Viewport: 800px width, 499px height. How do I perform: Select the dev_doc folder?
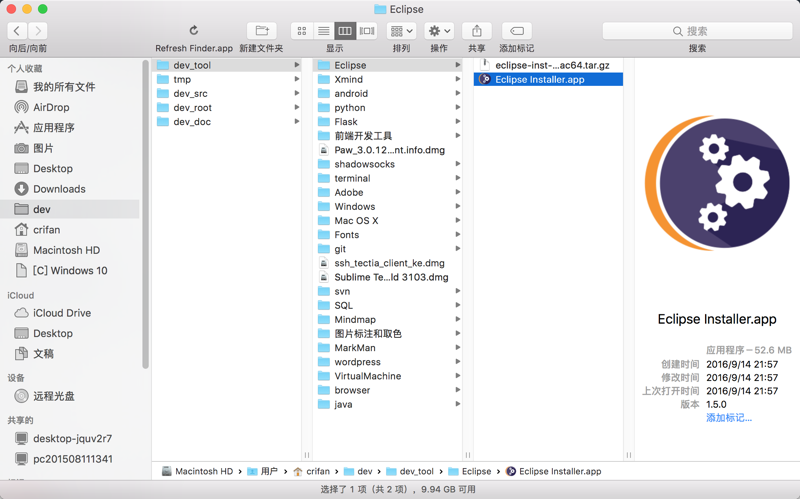228,121
